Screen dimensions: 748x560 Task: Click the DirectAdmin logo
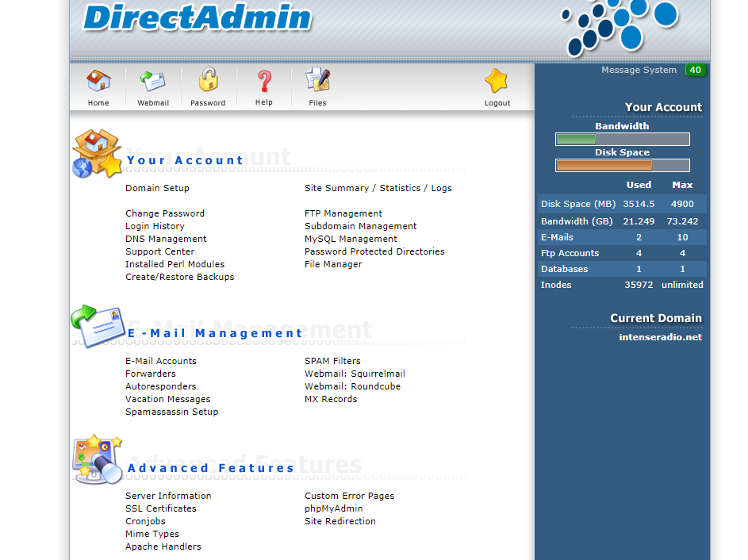197,18
